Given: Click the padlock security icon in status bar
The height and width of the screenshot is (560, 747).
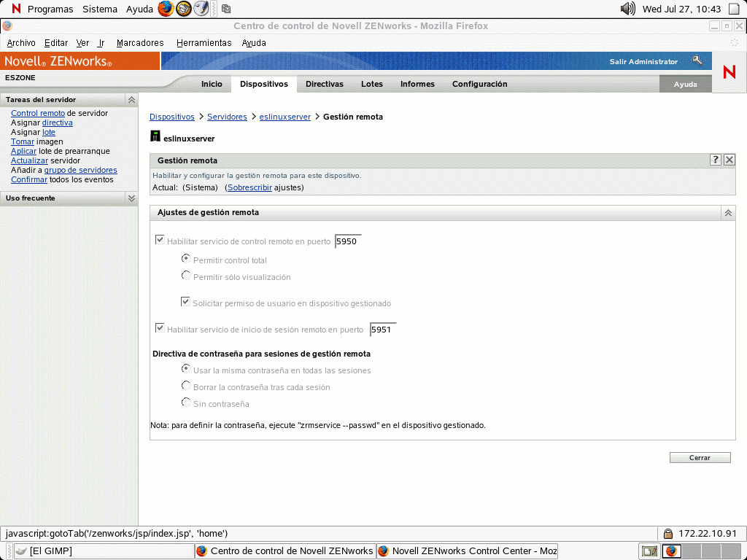Looking at the screenshot, I should (x=667, y=534).
